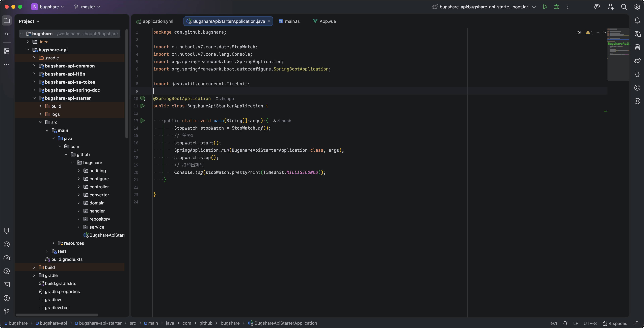Viewport: 644px width, 328px height.
Task: Toggle the Project tool window folder button
Action: tap(7, 20)
